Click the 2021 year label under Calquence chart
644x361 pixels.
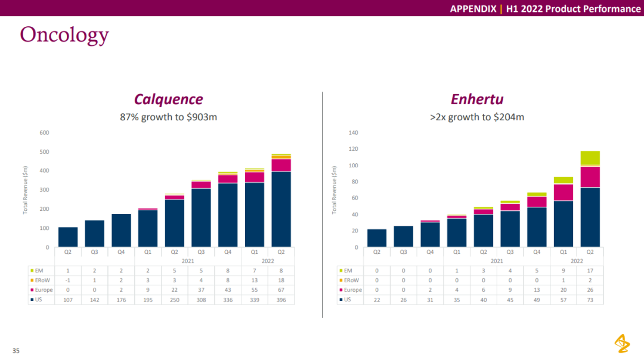coord(188,261)
